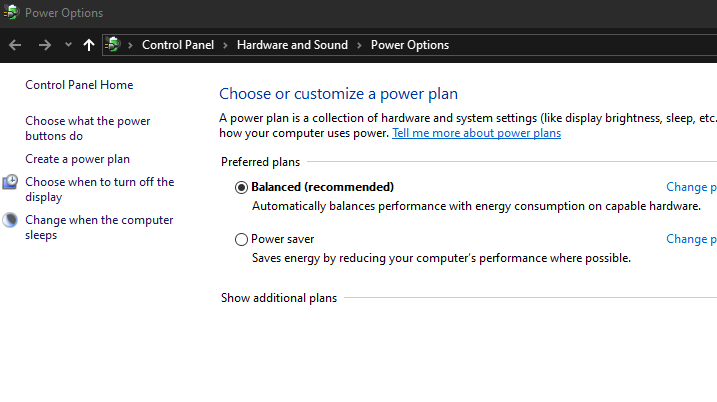Open Choose what the power buttons do
Image resolution: width=717 pixels, height=402 pixels.
(87, 129)
